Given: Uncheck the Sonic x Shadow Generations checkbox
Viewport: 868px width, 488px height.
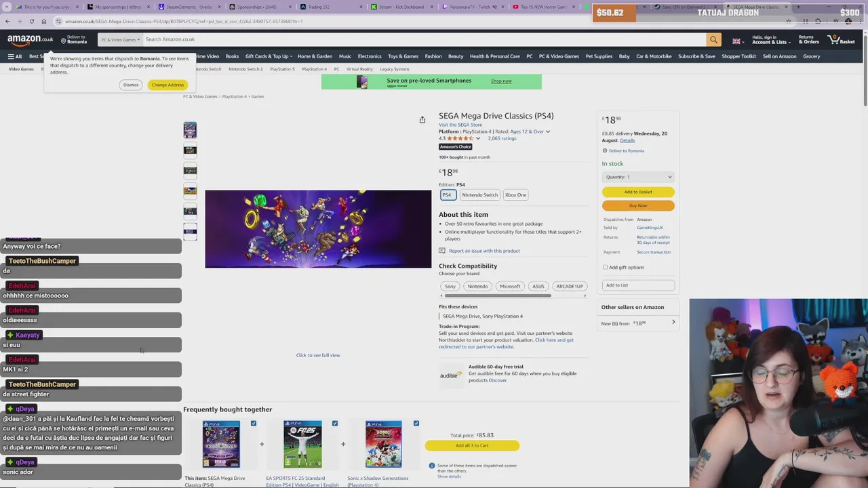Looking at the screenshot, I should pyautogui.click(x=416, y=424).
